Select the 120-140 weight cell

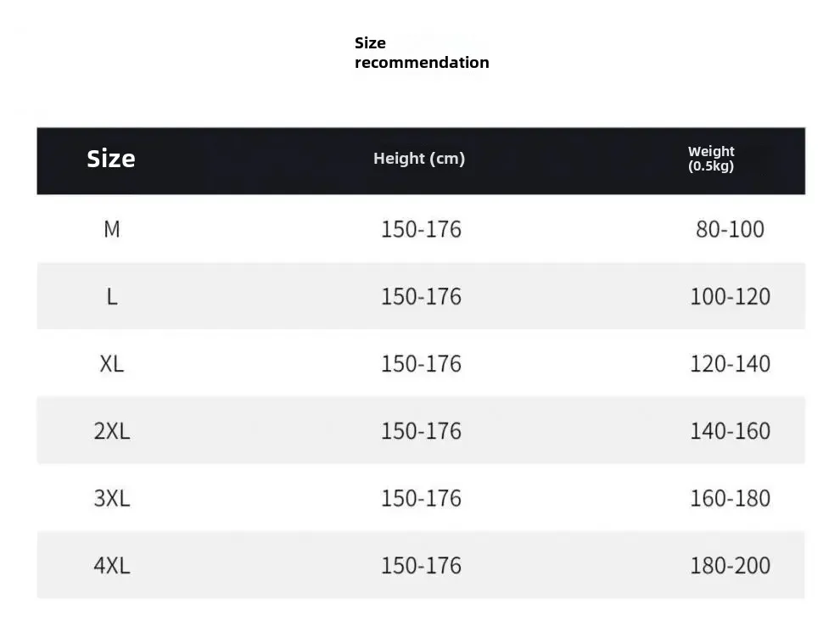730,364
